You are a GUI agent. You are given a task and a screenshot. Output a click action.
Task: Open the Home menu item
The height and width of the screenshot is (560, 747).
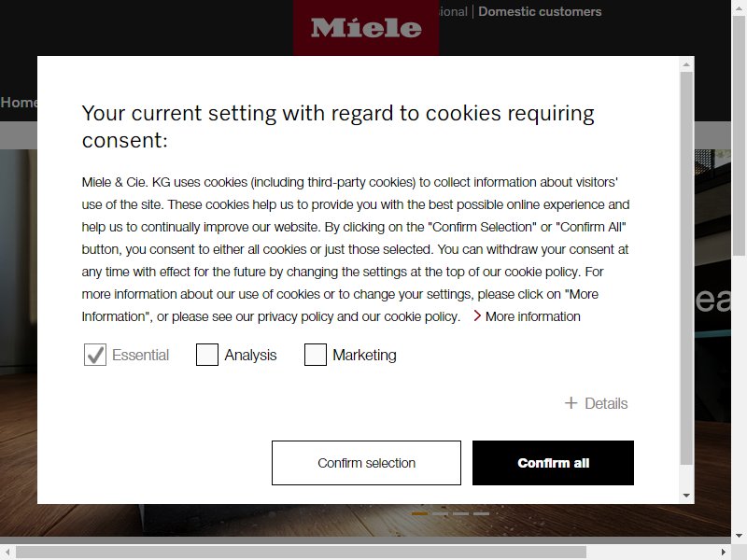[19, 102]
